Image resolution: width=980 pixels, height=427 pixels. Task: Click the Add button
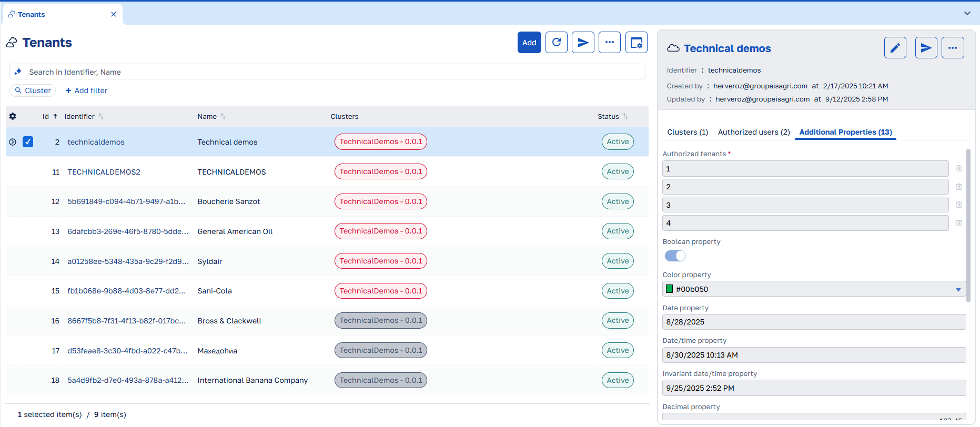(x=529, y=43)
